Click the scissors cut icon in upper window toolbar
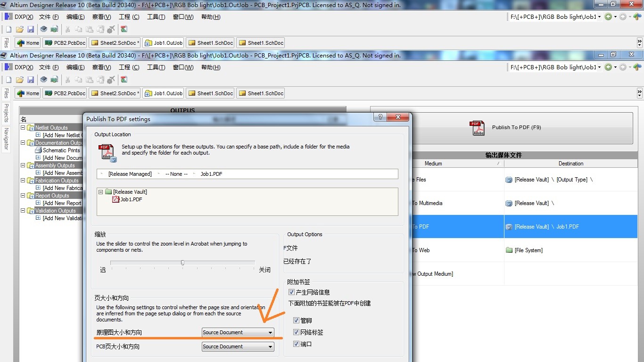644x362 pixels. click(x=67, y=29)
